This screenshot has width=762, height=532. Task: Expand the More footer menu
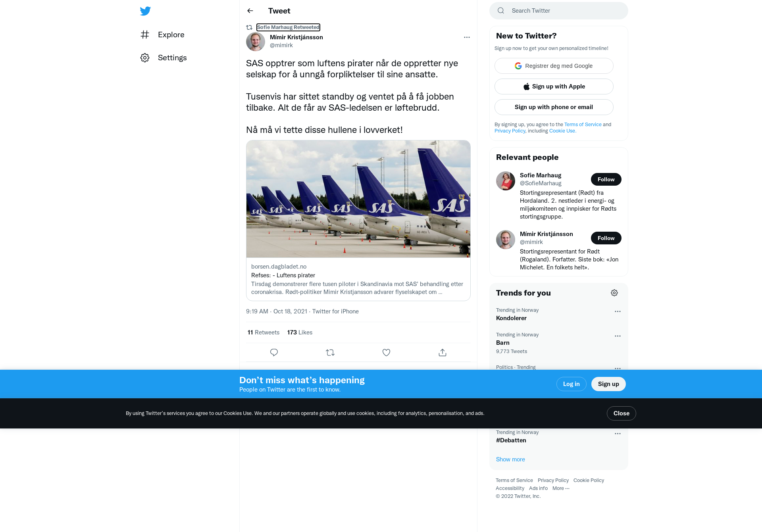[x=561, y=488]
